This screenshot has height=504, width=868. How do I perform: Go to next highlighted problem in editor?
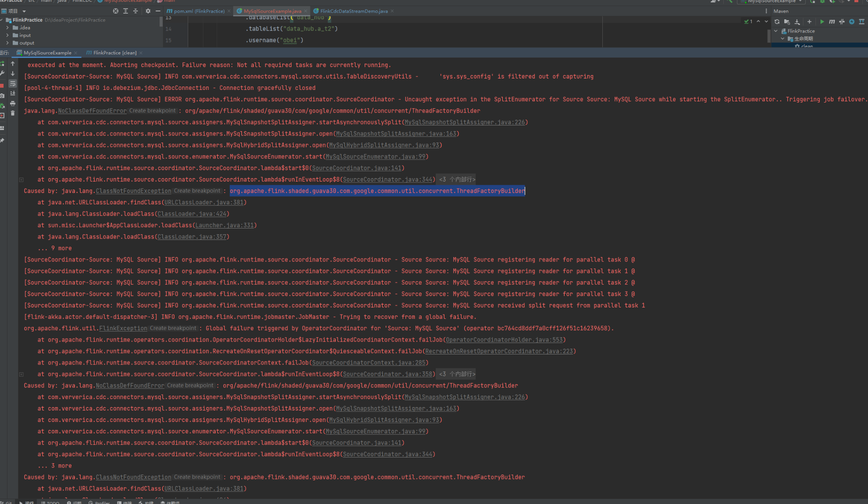(x=766, y=21)
